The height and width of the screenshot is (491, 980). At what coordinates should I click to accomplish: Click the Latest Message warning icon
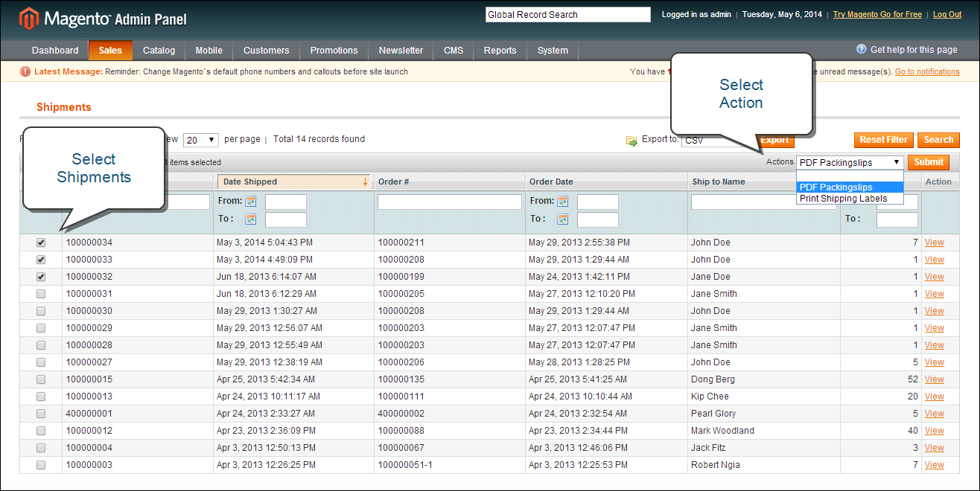25,71
